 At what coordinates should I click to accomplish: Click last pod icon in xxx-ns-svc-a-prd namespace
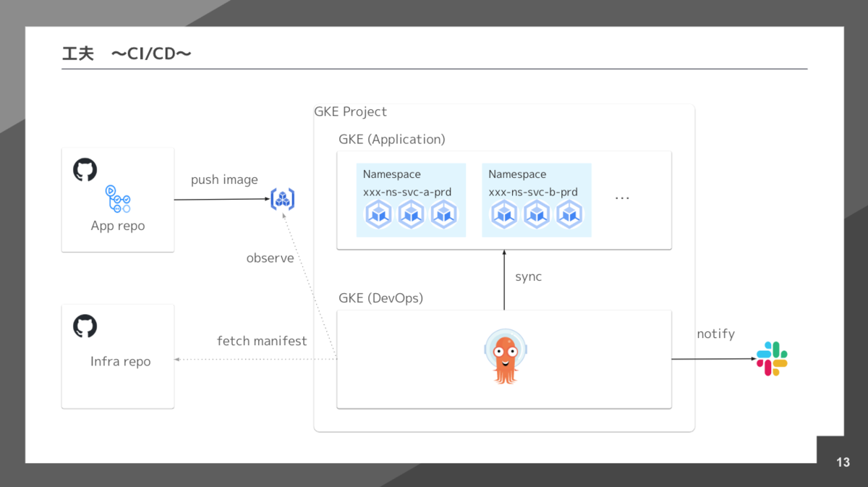(x=443, y=214)
